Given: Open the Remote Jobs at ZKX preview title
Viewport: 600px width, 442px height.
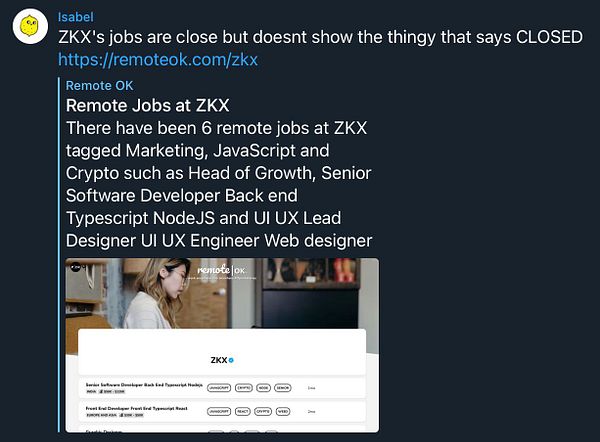Looking at the screenshot, I should (x=148, y=106).
